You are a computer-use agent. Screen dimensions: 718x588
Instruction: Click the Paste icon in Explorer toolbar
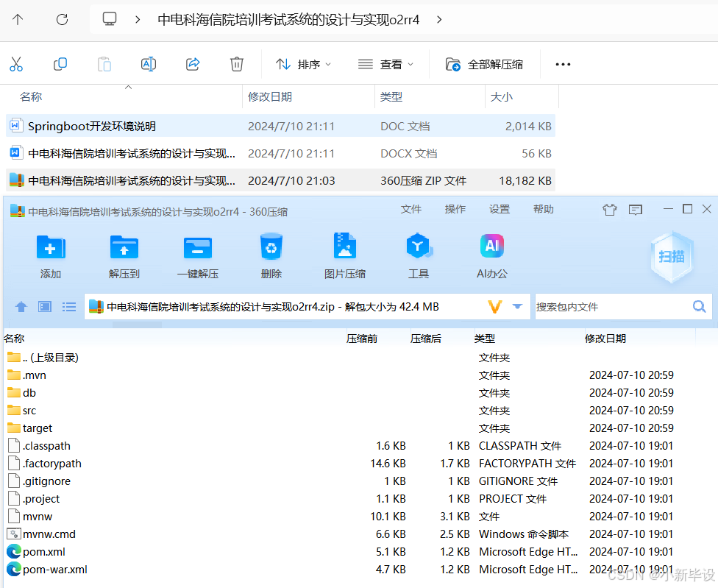(x=104, y=64)
